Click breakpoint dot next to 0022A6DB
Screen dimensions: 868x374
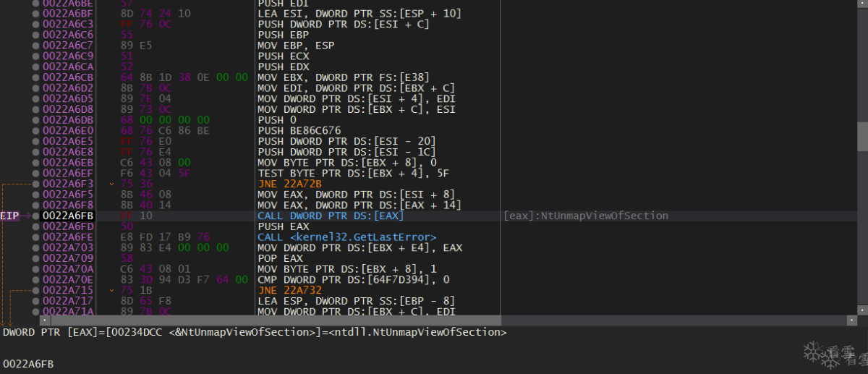36,120
